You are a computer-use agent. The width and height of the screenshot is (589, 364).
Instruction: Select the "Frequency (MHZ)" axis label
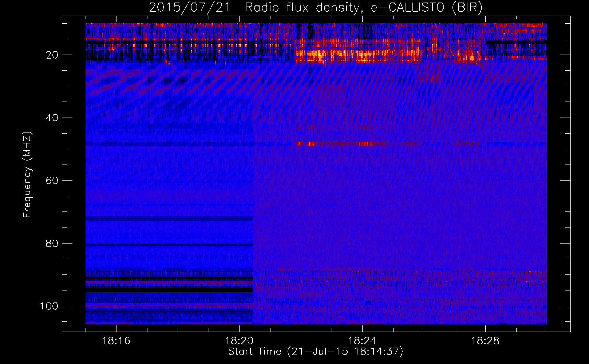[27, 174]
